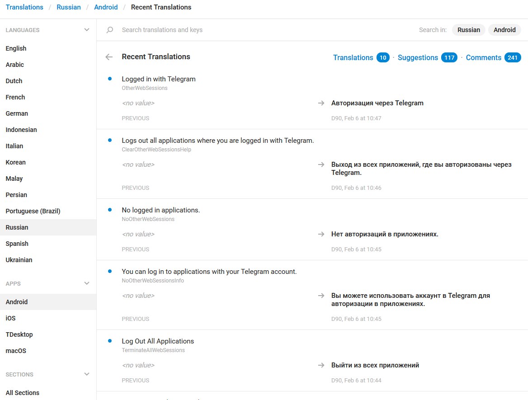Click key name 'TerminateAllWebSessions'
The width and height of the screenshot is (532, 400).
pos(153,350)
